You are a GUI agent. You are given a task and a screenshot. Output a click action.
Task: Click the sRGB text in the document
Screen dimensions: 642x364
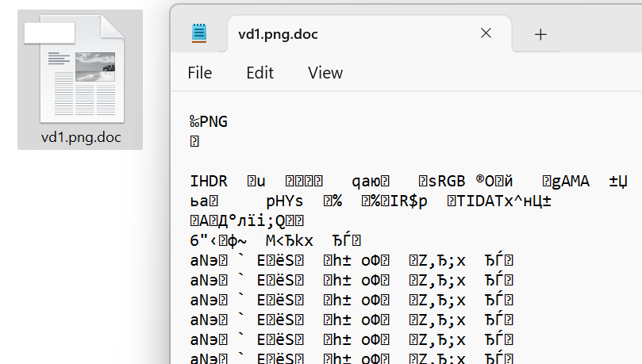tap(447, 181)
